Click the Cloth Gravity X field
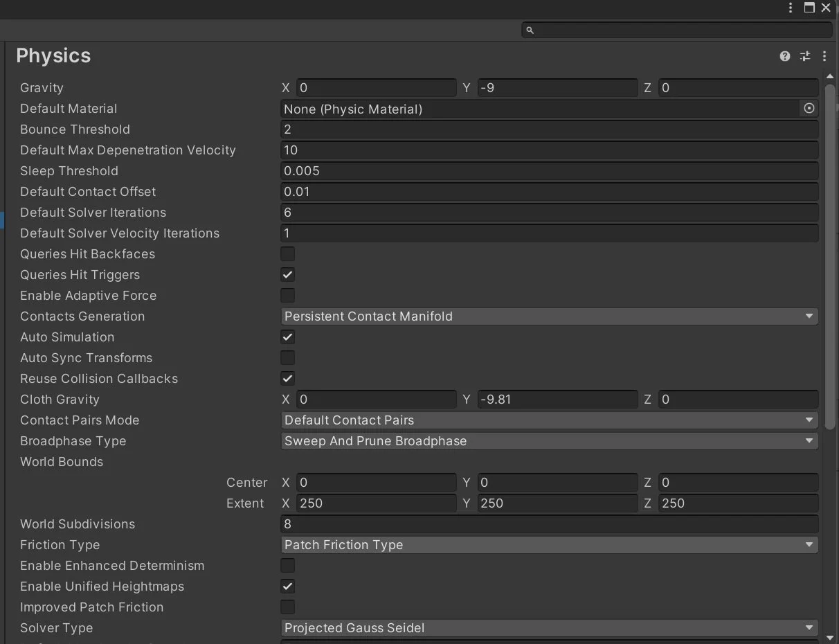The height and width of the screenshot is (644, 839). coord(377,399)
